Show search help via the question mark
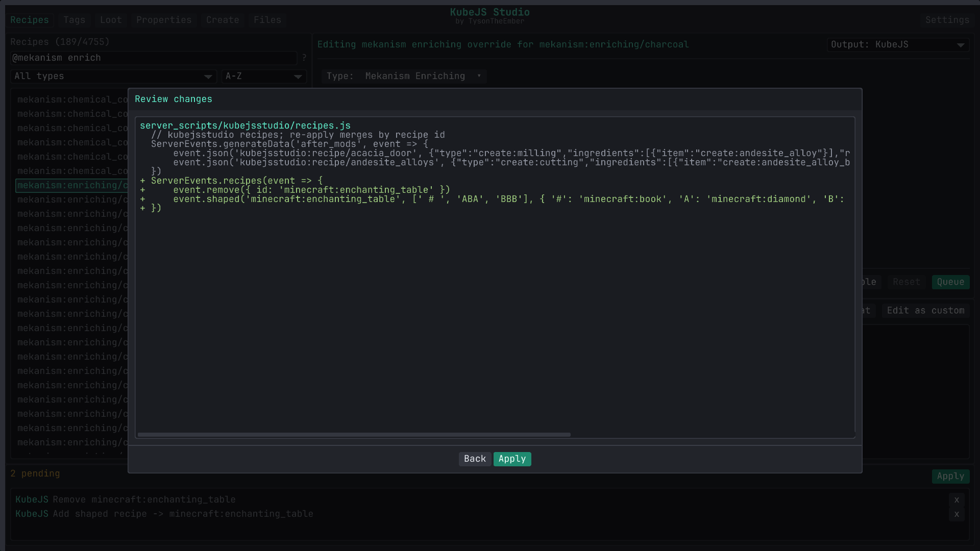The width and height of the screenshot is (980, 551). (304, 58)
